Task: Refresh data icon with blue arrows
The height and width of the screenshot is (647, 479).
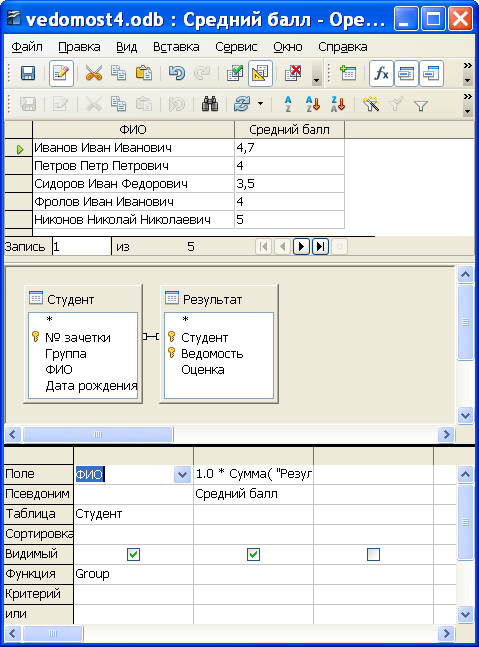Action: point(242,104)
